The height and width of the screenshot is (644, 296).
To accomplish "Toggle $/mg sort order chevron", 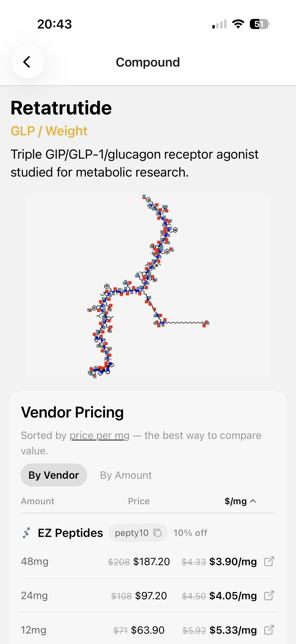I will coord(253,501).
